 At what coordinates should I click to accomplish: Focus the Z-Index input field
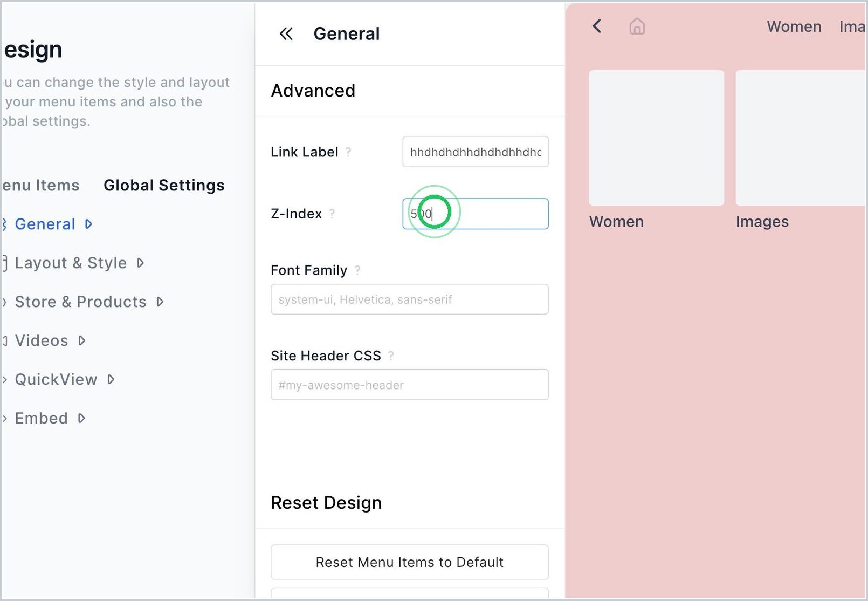(476, 214)
